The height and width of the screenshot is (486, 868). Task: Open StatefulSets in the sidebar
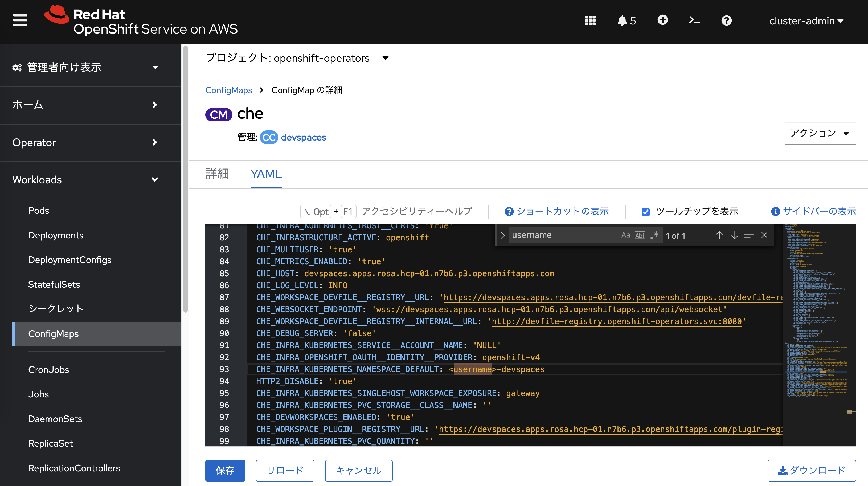click(x=54, y=284)
